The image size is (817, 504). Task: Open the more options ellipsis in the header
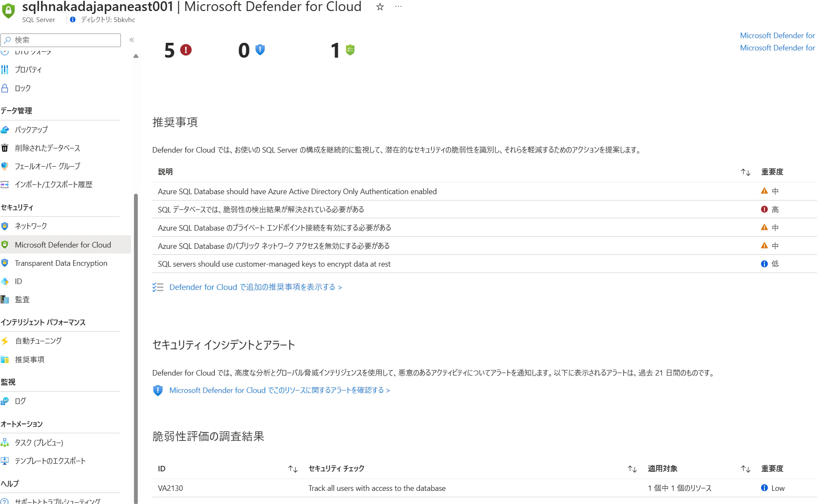pyautogui.click(x=398, y=7)
